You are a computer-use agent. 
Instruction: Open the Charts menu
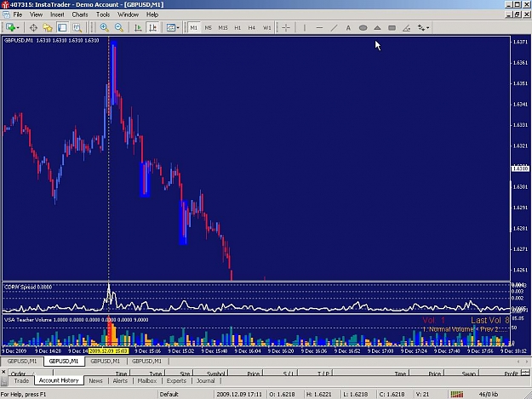tap(80, 14)
